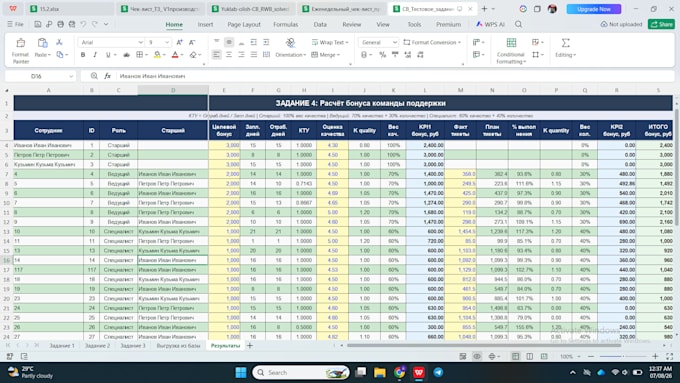680x383 pixels.
Task: Open the font size dropdown
Action: pos(167,42)
